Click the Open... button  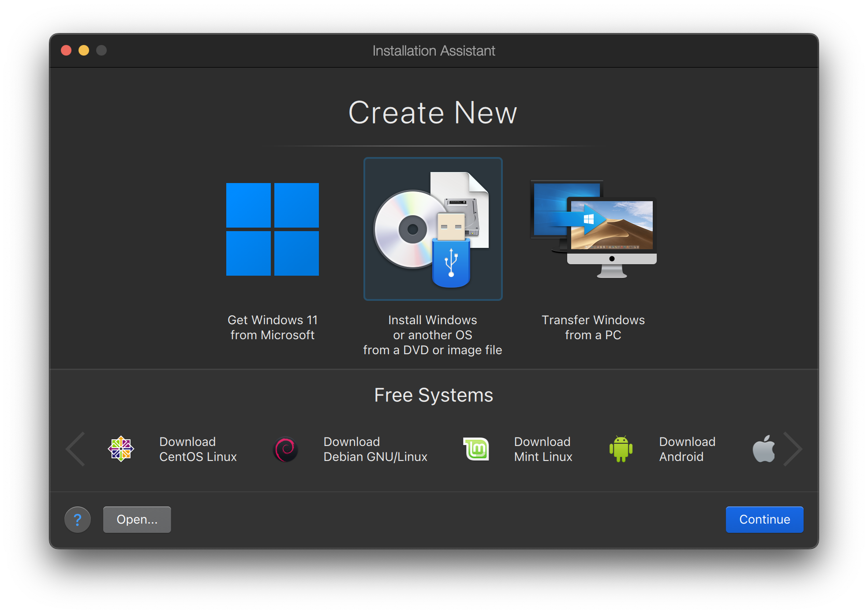137,520
